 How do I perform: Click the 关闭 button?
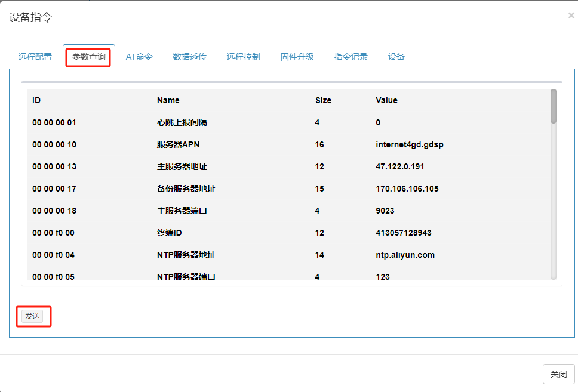(x=558, y=374)
